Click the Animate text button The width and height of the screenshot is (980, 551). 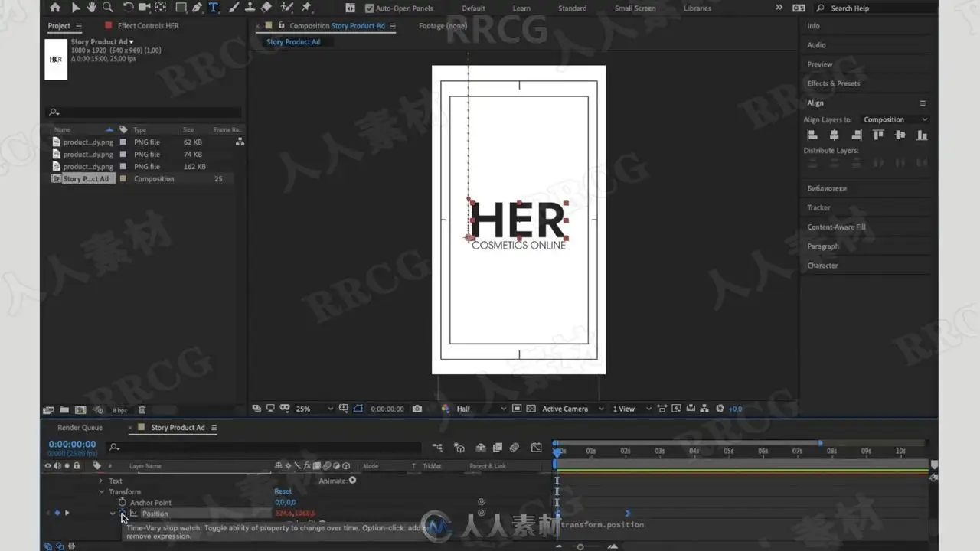click(x=338, y=481)
